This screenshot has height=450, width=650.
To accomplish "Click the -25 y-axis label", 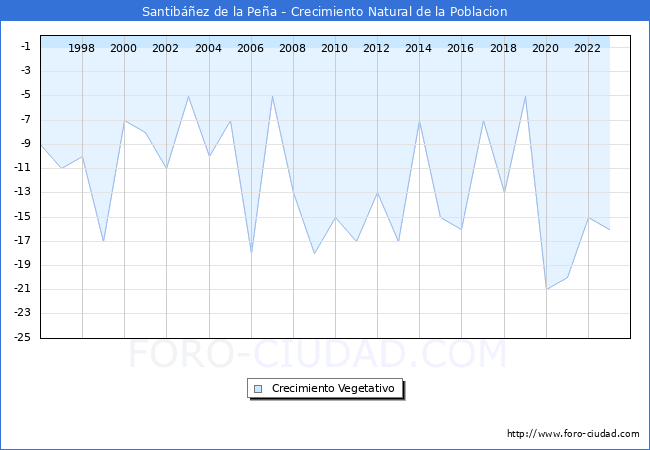I will coord(23,337).
